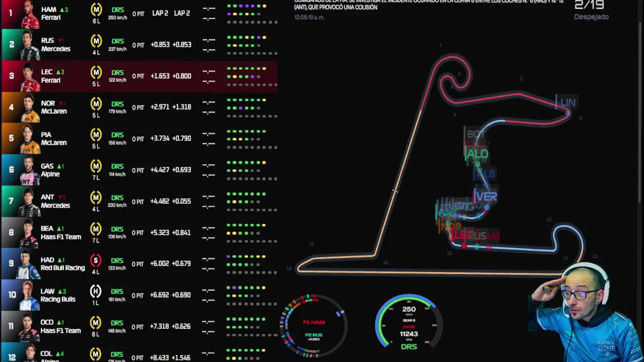The width and height of the screenshot is (644, 362).
Task: Click the medium tyre icon in ANT's row
Action: click(x=96, y=198)
